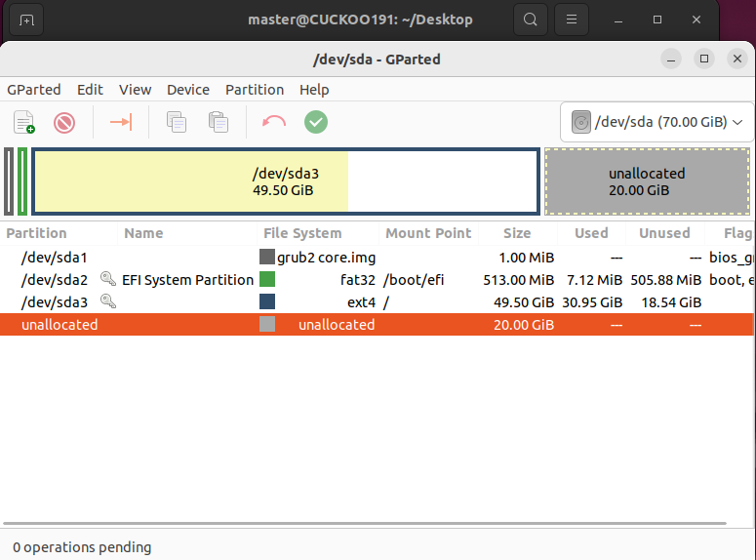Image resolution: width=756 pixels, height=560 pixels.
Task: Click the gray grub2 core.img color swatch
Action: pyautogui.click(x=267, y=257)
